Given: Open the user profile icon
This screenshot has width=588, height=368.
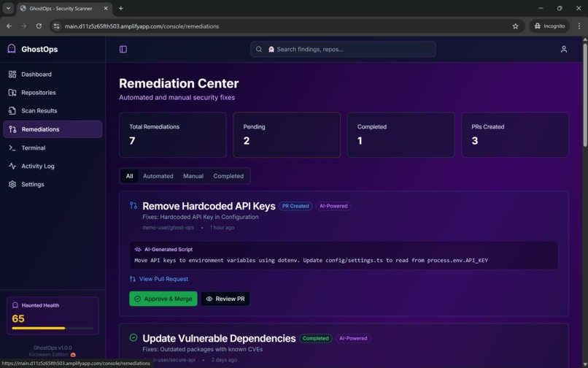Looking at the screenshot, I should click(564, 49).
